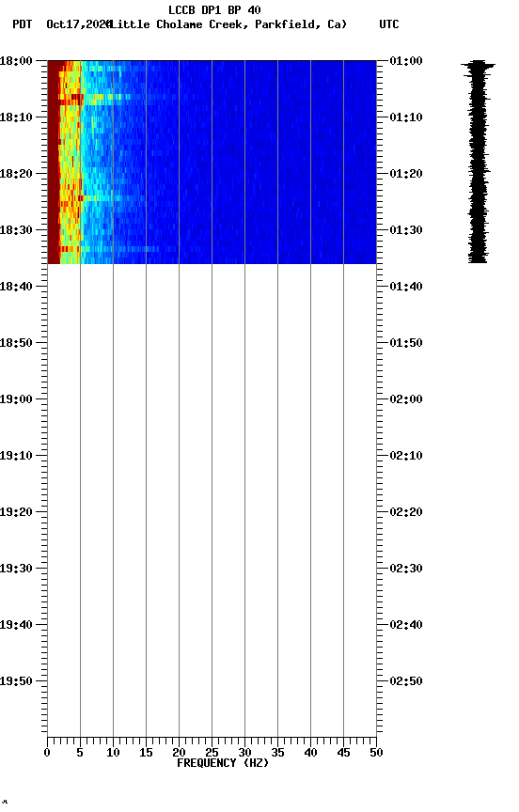Screen dimensions: 519x812
Task: Click the 'Oct17' date text
Action: [x=62, y=24]
